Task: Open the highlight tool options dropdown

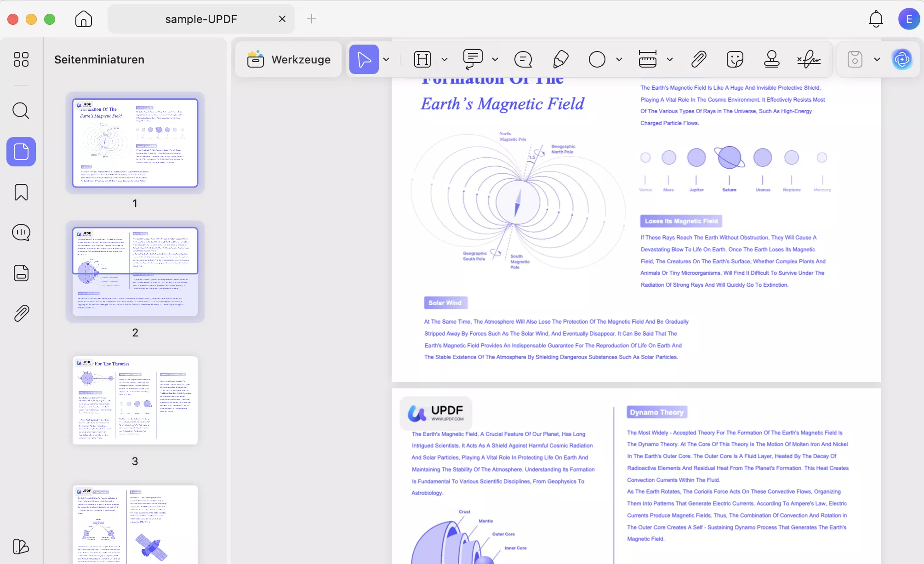Action: point(444,59)
